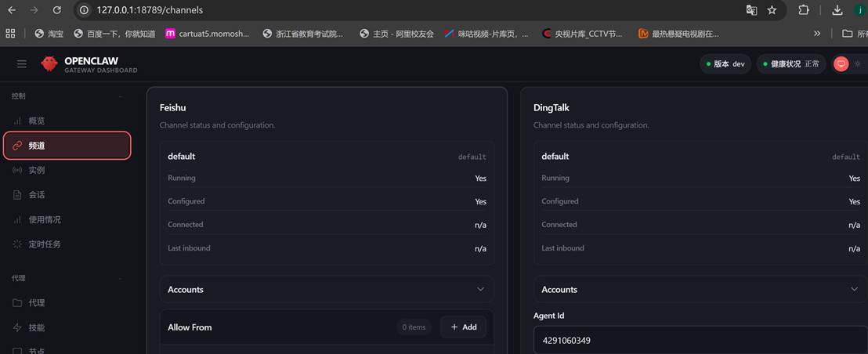Screen dimensions: 868x354
Task: Open 概览 in the sidebar
Action: coord(67,121)
